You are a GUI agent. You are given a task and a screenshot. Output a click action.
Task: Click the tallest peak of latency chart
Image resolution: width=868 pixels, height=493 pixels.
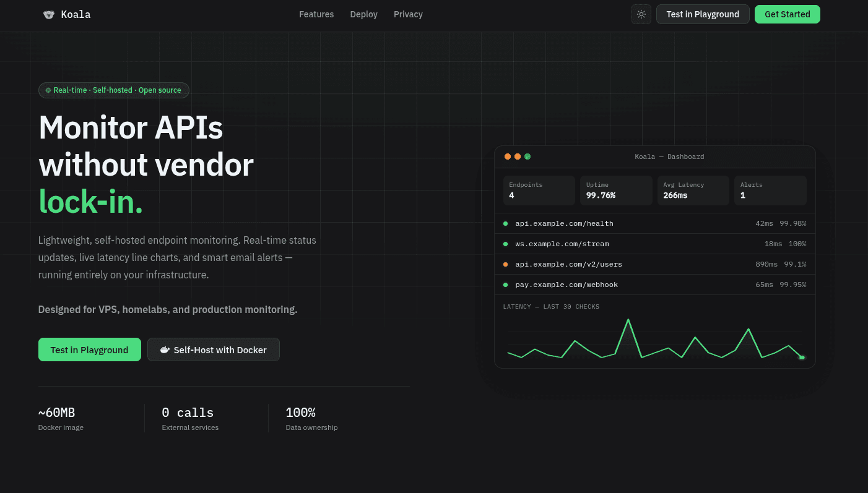click(x=628, y=320)
